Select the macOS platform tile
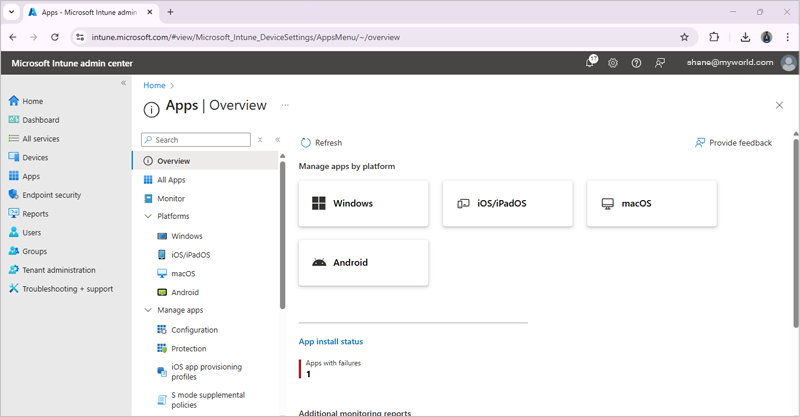This screenshot has width=800, height=417. pyautogui.click(x=651, y=203)
